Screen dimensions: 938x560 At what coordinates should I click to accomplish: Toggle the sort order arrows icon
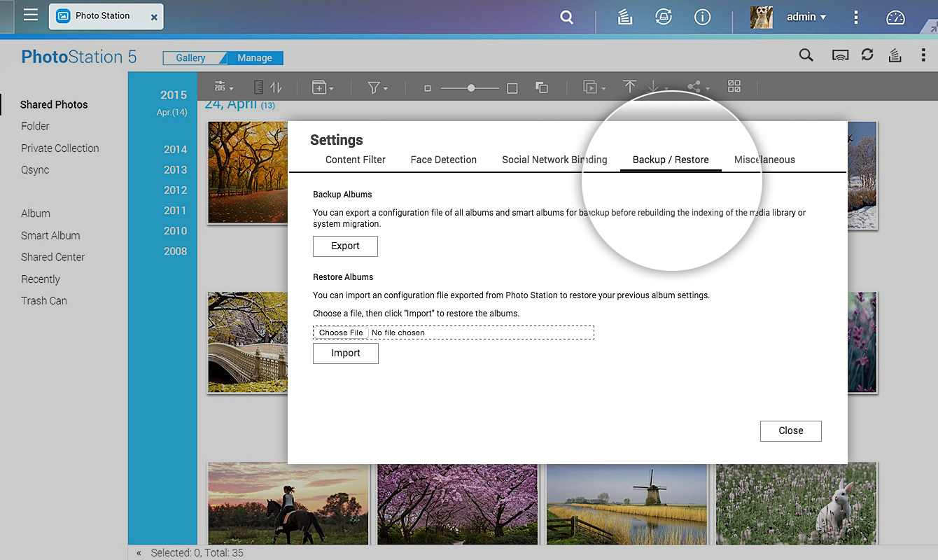pos(276,87)
